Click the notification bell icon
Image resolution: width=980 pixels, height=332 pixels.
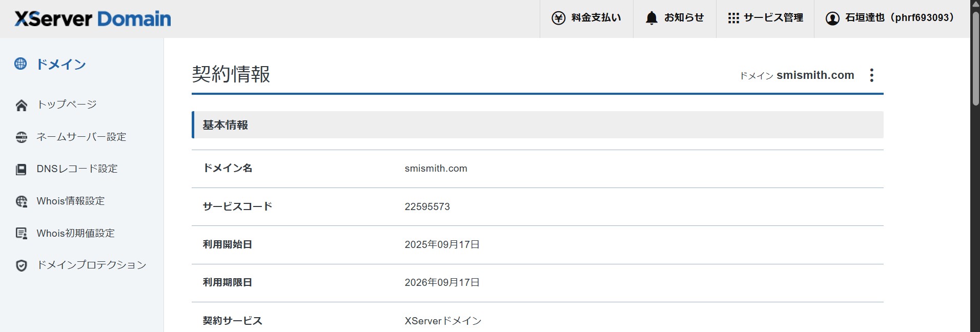pos(651,18)
